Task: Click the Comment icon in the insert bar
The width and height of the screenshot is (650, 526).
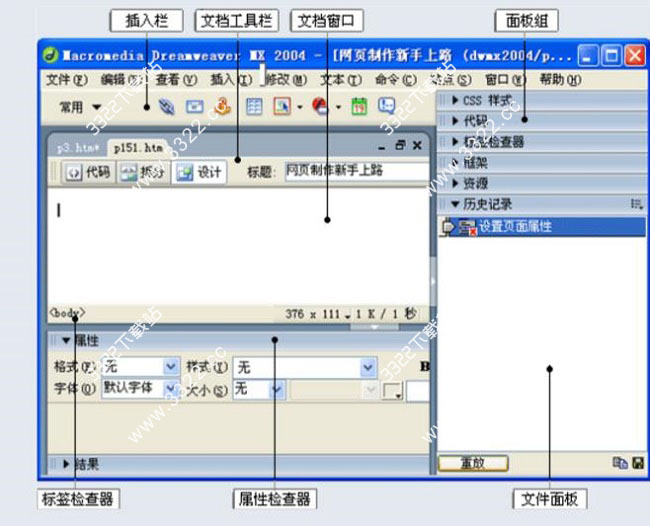Action: coord(386,106)
